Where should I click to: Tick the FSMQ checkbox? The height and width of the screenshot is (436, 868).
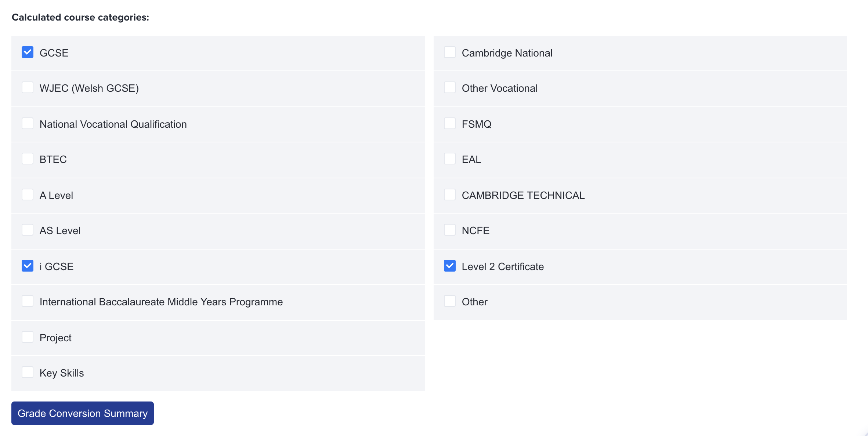tap(450, 123)
